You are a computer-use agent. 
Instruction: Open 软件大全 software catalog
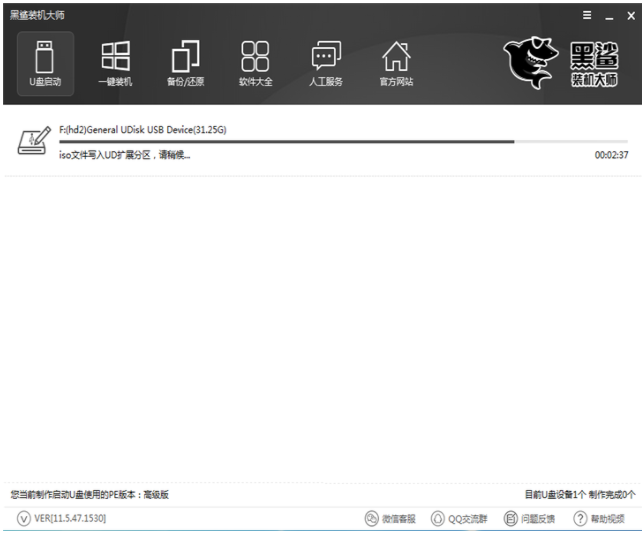pyautogui.click(x=255, y=64)
